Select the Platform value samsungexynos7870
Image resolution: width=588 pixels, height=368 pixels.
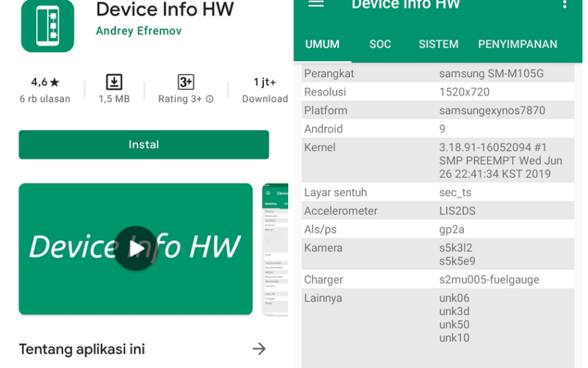pos(492,110)
